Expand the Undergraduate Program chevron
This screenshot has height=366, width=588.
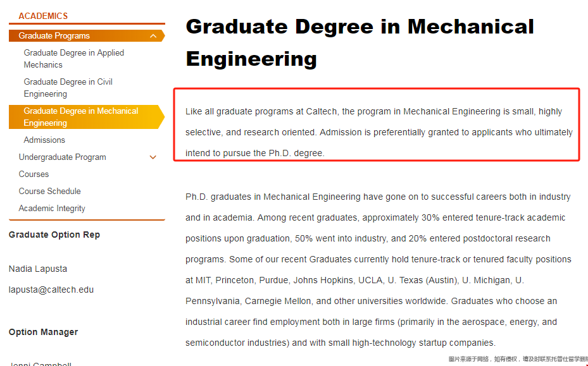[153, 157]
